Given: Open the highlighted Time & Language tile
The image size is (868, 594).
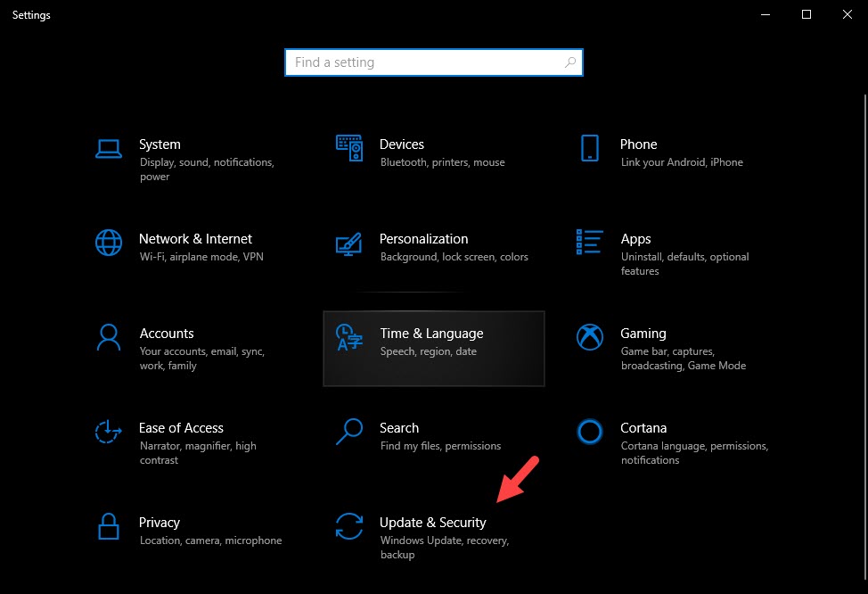Looking at the screenshot, I should (x=434, y=348).
